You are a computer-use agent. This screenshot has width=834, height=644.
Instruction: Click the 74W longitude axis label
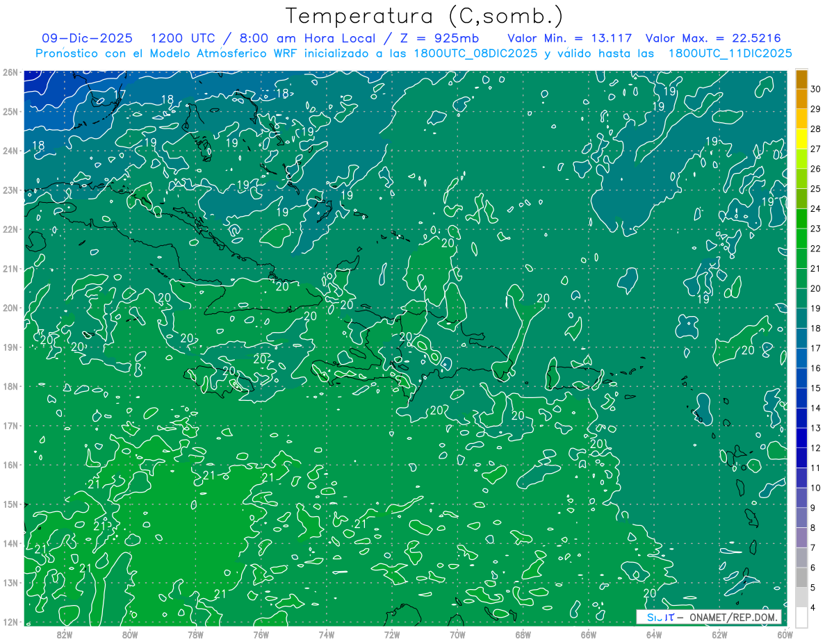[327, 634]
